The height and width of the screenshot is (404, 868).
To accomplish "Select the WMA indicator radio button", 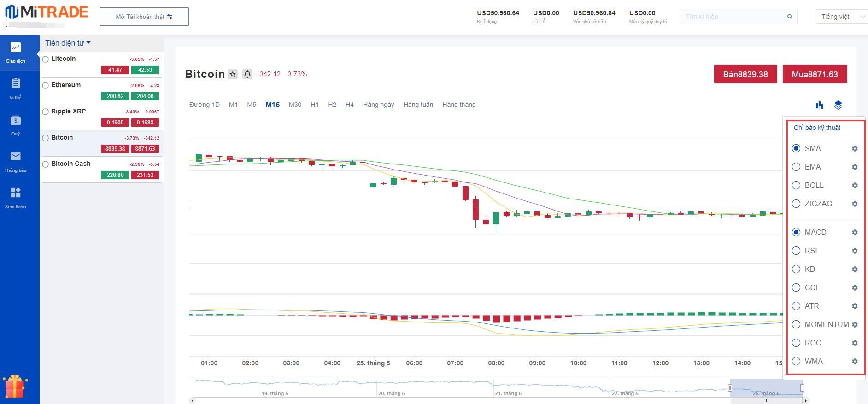I will click(x=796, y=361).
